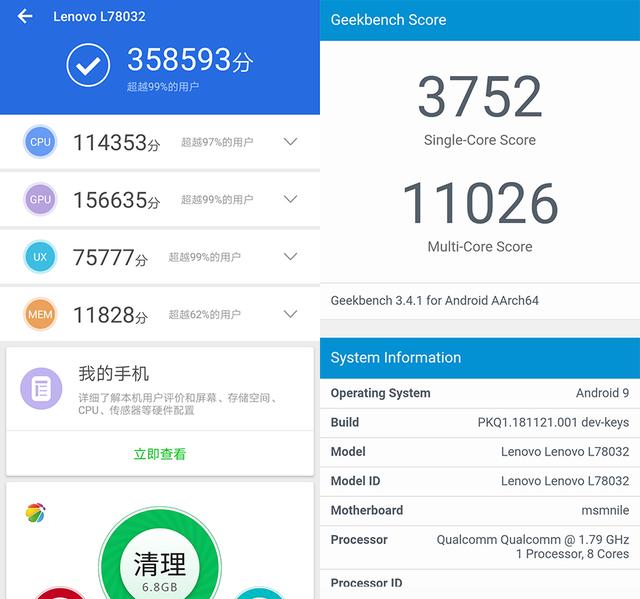The height and width of the screenshot is (599, 640).
Task: Select the My Phone description text
Action: click(179, 404)
